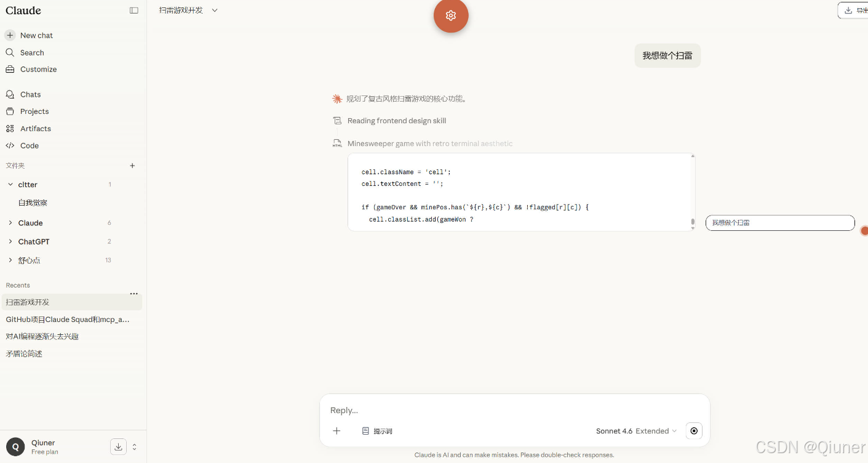Click the code block scroll down arrow
The image size is (868, 463).
point(693,228)
